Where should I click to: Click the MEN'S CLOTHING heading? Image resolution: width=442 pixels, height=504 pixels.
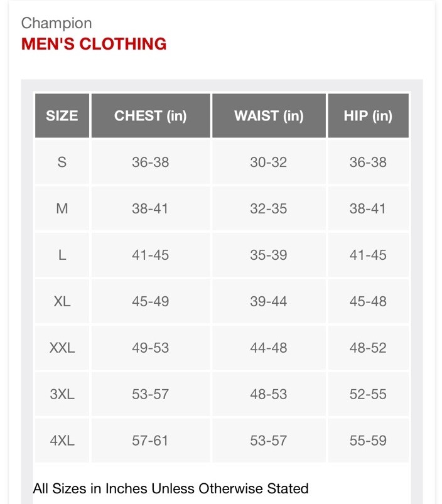pos(94,44)
